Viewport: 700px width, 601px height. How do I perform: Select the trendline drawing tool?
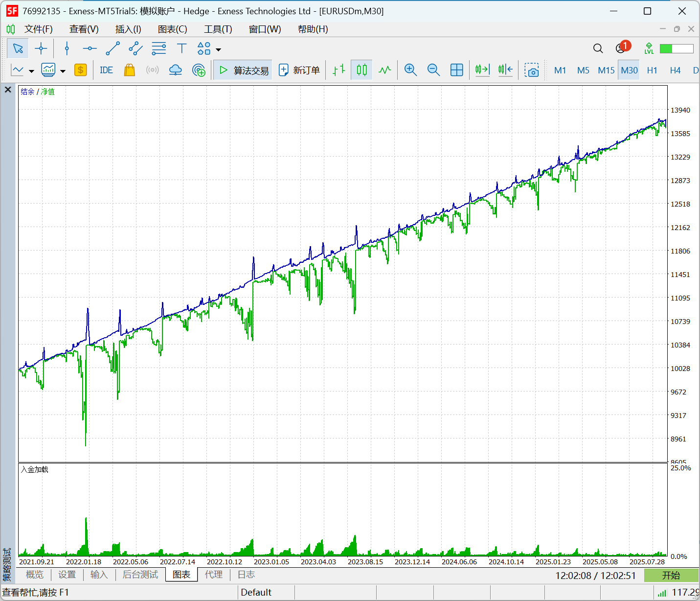point(113,48)
